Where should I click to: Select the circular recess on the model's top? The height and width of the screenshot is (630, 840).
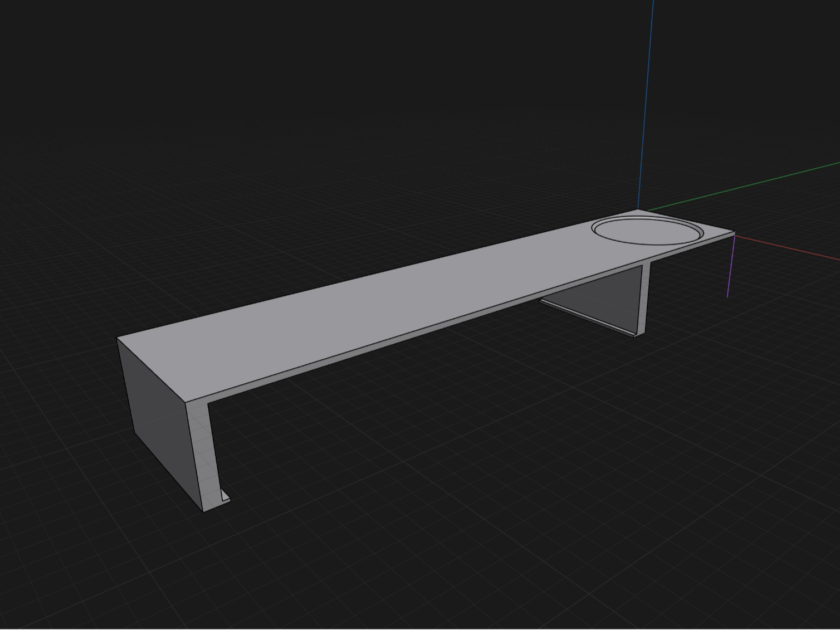point(647,231)
